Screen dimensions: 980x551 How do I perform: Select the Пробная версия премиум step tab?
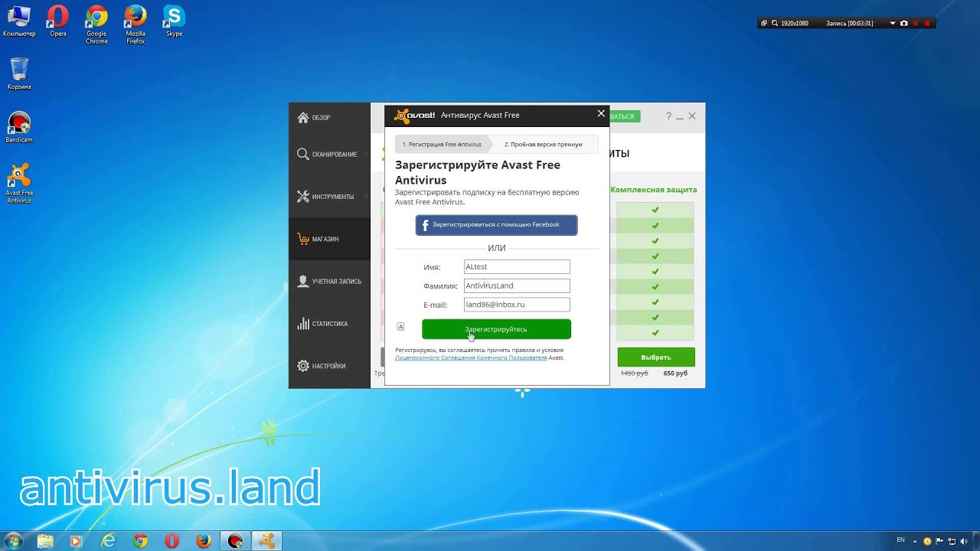coord(544,144)
